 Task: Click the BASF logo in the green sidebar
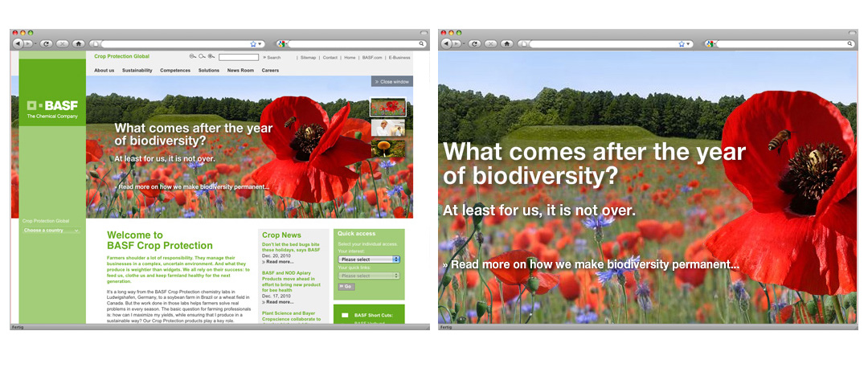pos(52,109)
